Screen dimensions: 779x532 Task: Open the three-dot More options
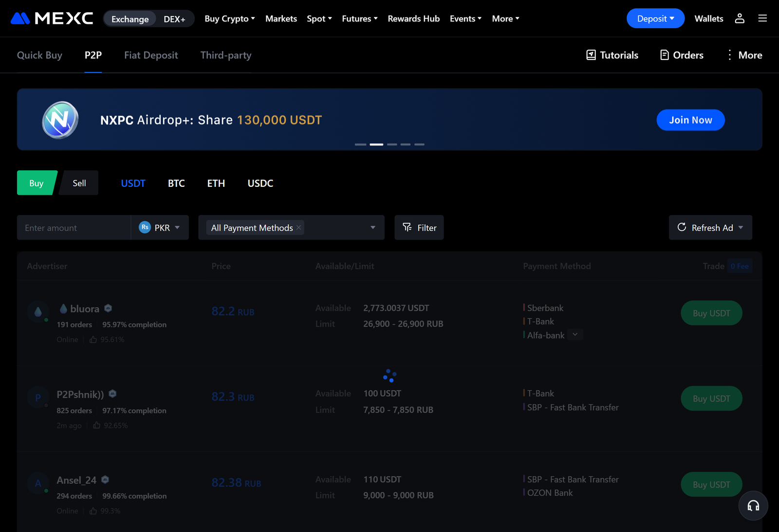(744, 55)
